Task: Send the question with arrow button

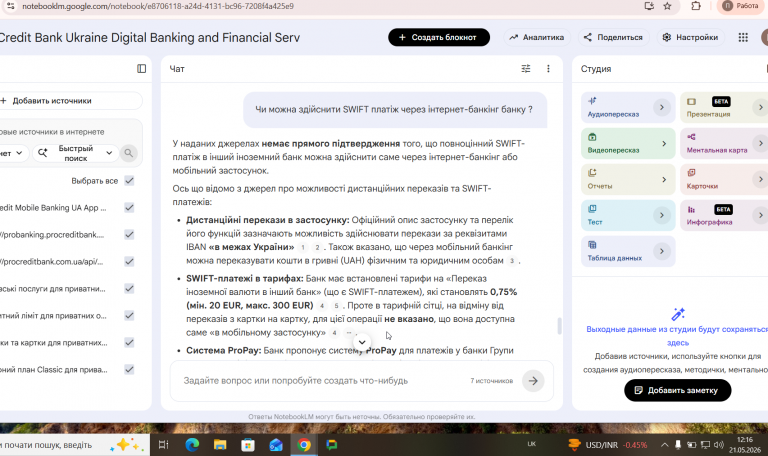Action: [x=533, y=381]
